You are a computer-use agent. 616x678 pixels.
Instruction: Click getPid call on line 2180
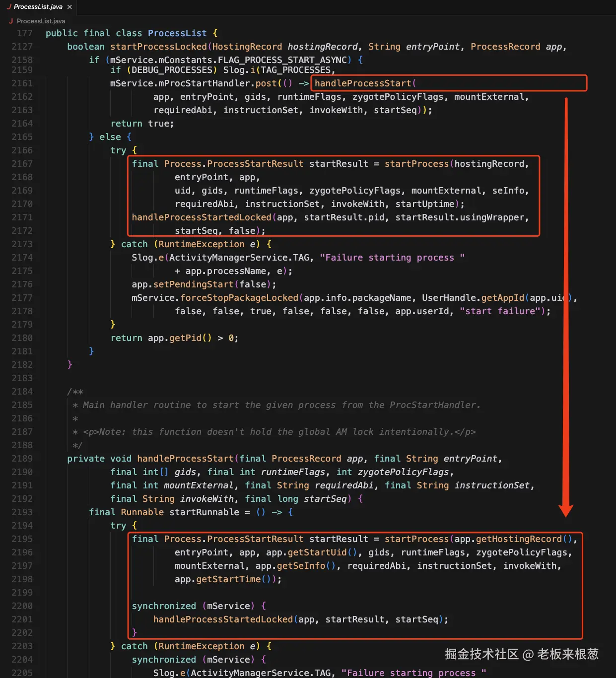[185, 338]
